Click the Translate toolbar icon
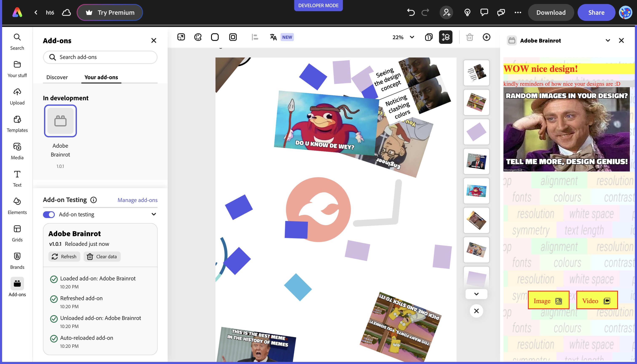The width and height of the screenshot is (637, 364). [273, 37]
